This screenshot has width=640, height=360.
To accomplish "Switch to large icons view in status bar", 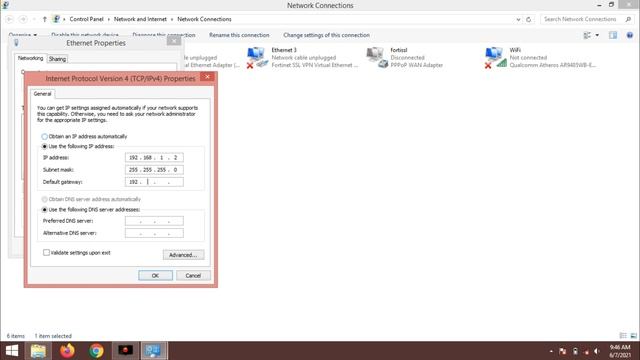I will [x=633, y=336].
